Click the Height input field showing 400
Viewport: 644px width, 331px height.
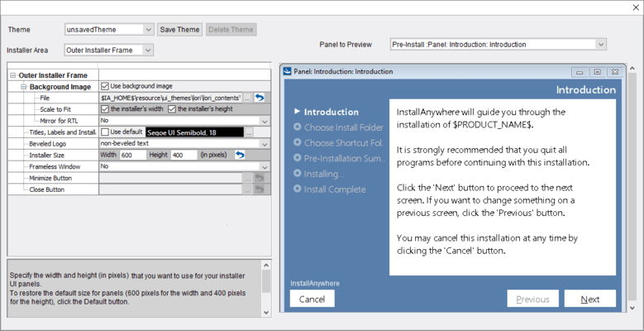184,155
